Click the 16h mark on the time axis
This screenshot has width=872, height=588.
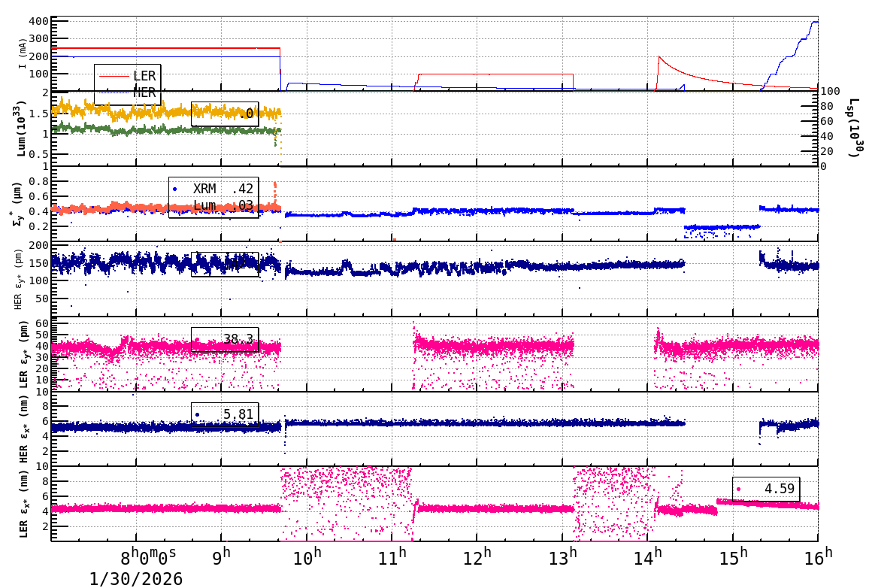pos(819,556)
